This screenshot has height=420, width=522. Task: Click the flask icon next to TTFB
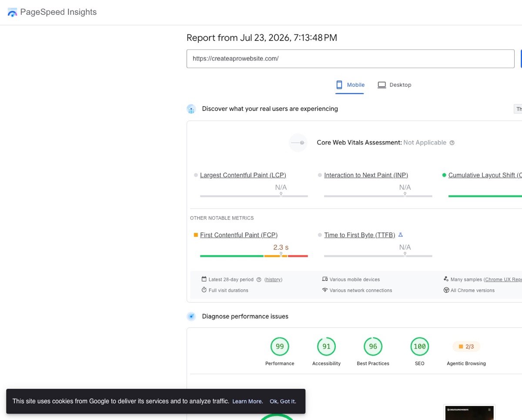coord(401,235)
